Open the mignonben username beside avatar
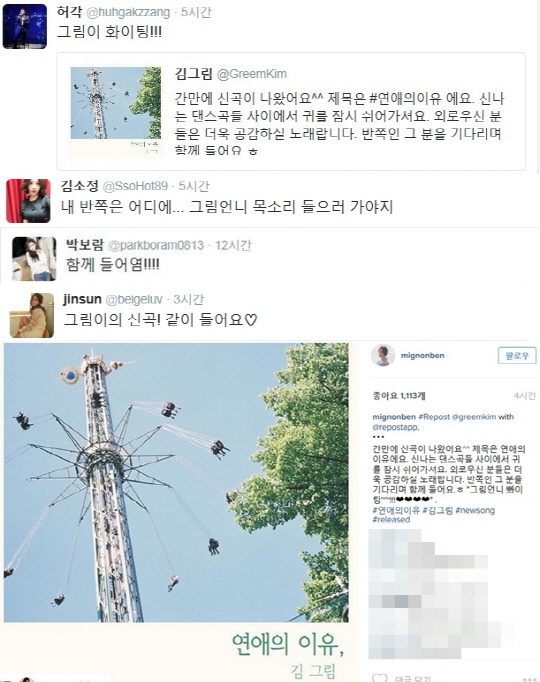Screen dimensions: 540x682 422,355
